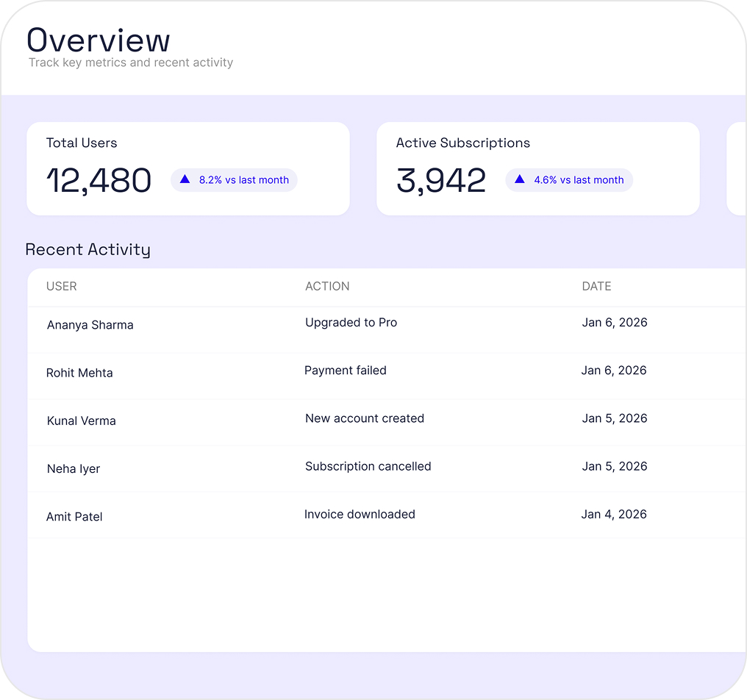Select Neha Iyer's 'Subscription cancelled' activity
747x700 pixels.
coord(368,466)
